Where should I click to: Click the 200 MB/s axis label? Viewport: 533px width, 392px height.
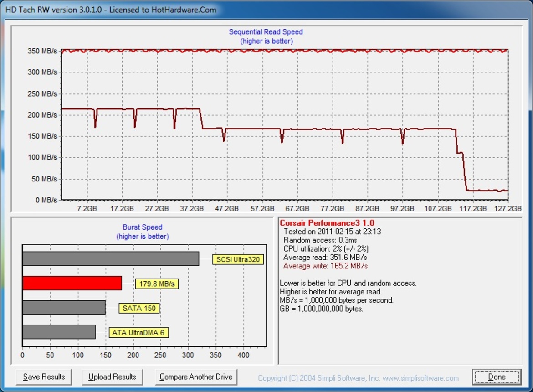(x=42, y=115)
